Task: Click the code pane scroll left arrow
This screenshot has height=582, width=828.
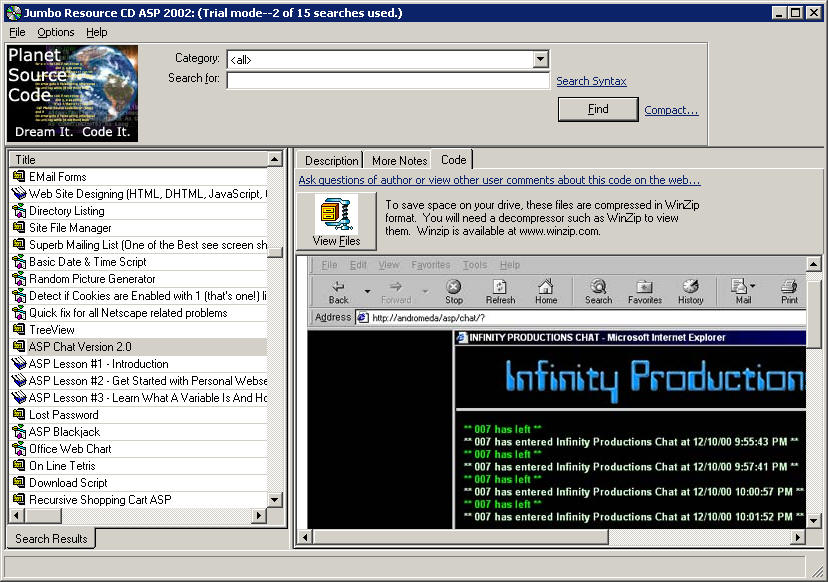Action: [x=305, y=537]
